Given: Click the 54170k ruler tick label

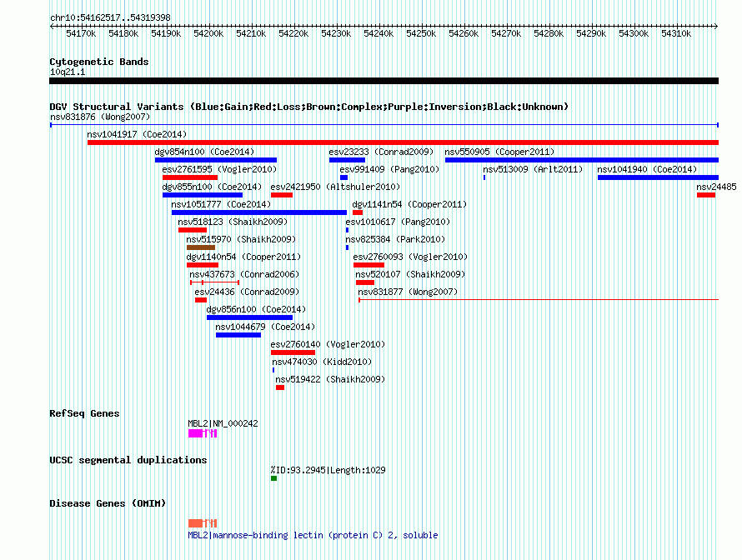Looking at the screenshot, I should tap(81, 33).
